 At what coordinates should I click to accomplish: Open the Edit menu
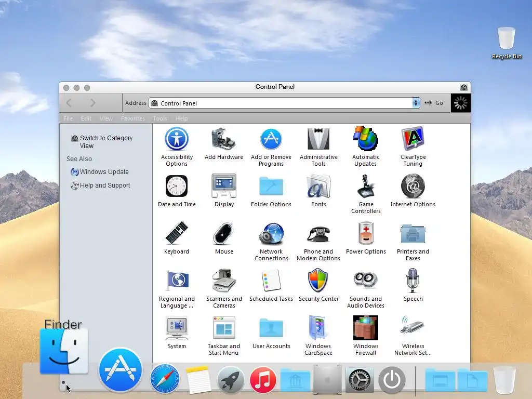(86, 118)
